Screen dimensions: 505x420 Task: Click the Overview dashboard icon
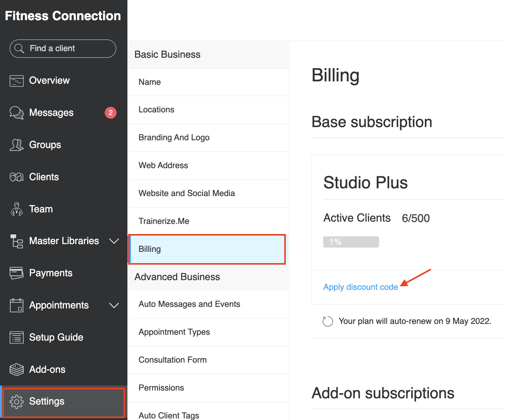click(17, 81)
